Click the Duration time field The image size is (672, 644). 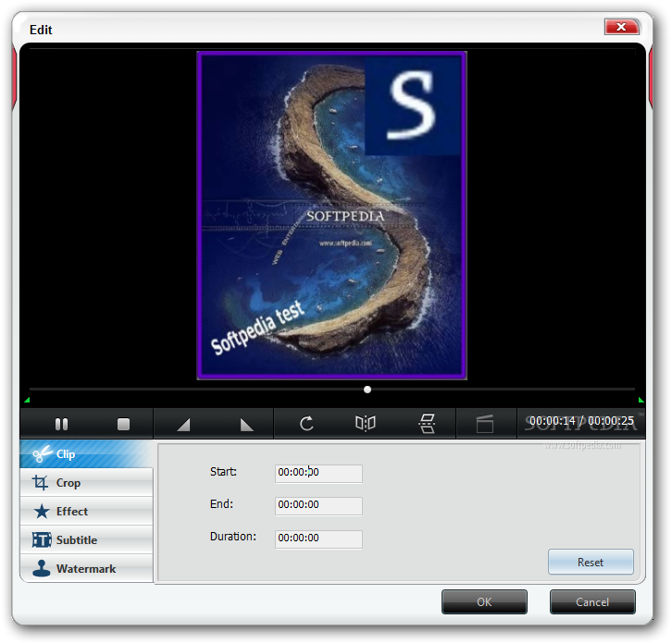(318, 539)
